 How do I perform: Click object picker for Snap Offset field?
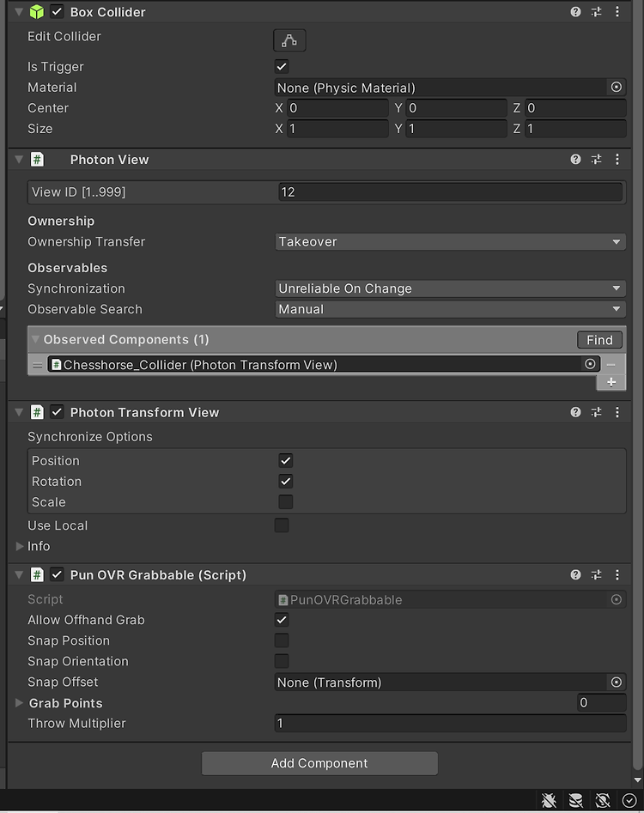click(616, 683)
